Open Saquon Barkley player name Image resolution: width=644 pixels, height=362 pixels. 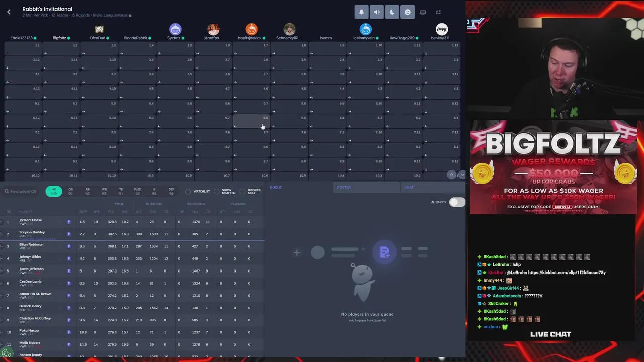32,232
